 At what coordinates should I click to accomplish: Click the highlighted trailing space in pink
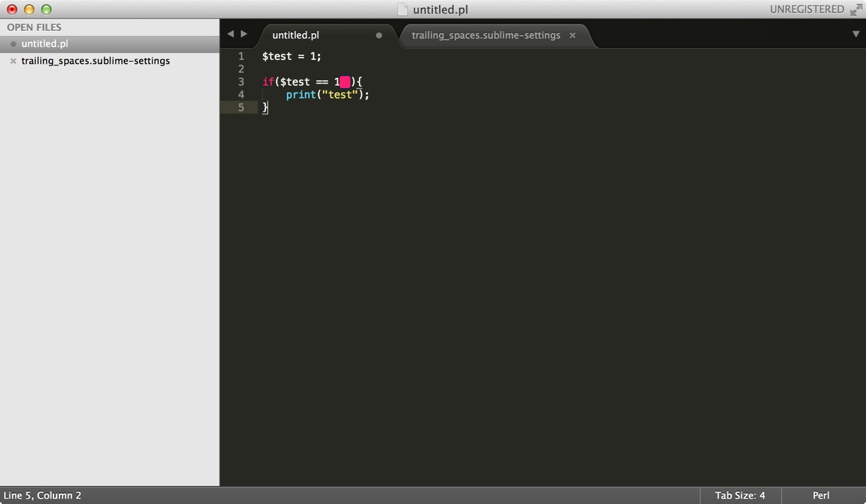pos(345,82)
